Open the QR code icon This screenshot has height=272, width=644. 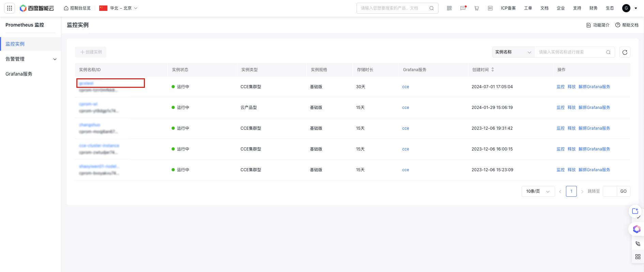(x=449, y=8)
